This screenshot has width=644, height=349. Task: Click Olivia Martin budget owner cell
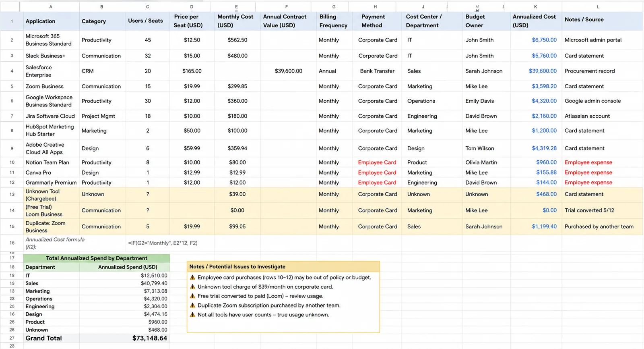486,162
